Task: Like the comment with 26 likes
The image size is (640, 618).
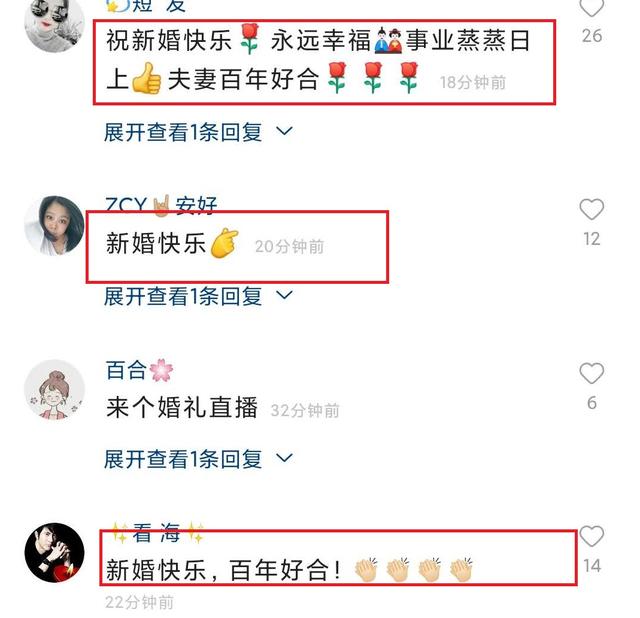Action: pos(591,7)
